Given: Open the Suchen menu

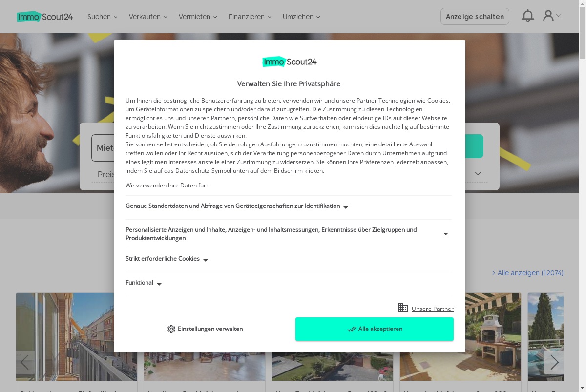Looking at the screenshot, I should click(x=103, y=17).
